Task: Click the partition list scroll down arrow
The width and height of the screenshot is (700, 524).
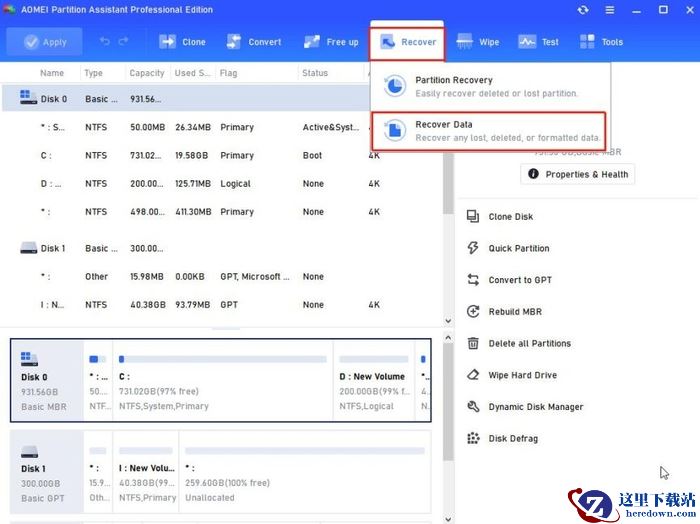Action: click(448, 321)
